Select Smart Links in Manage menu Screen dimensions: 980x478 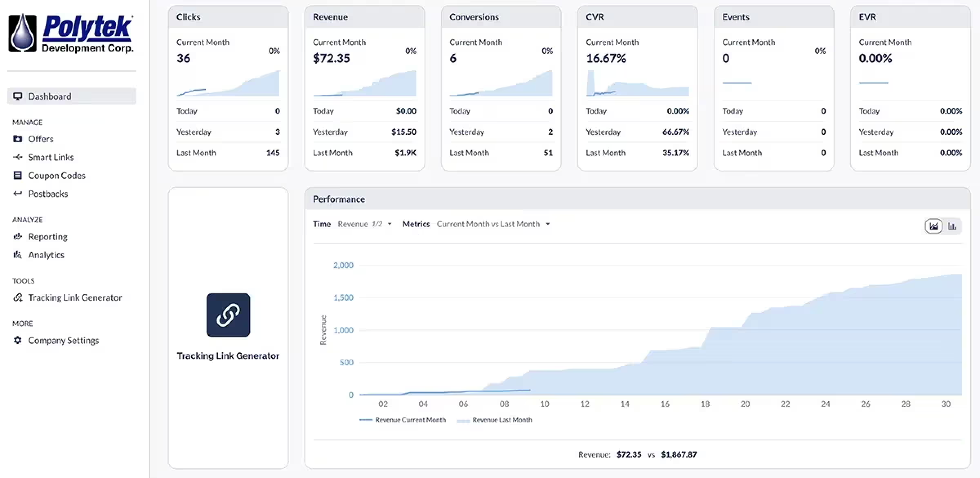[x=51, y=157]
